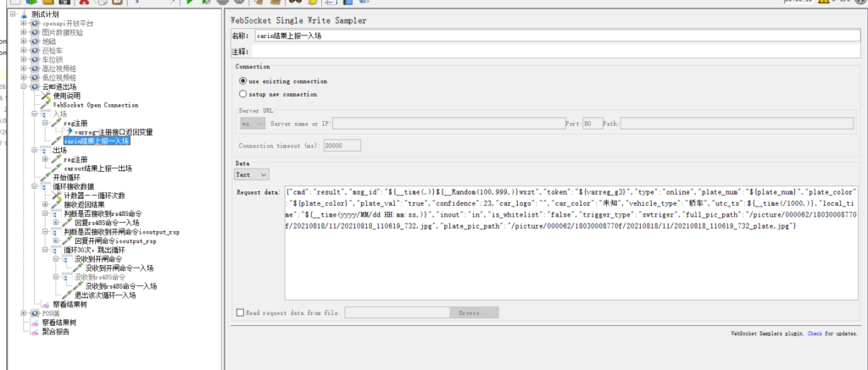Click the Browse... button
Screen dimensions: 868x370
click(475, 312)
